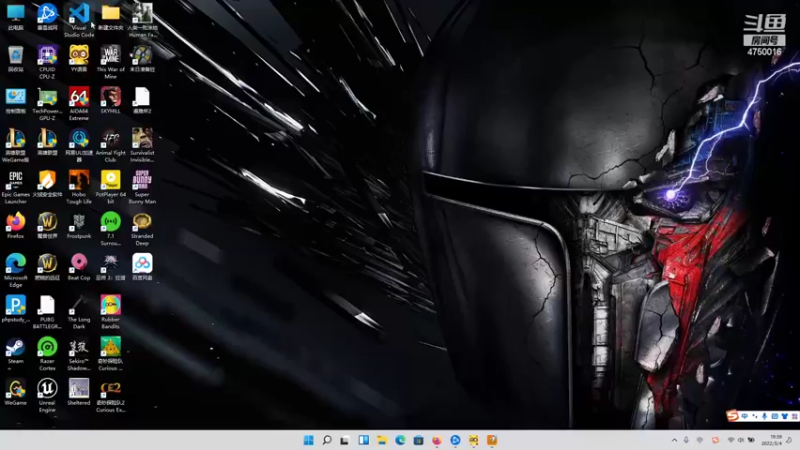Launch Epic Games Launcher
Viewport: 800px width, 450px height.
(15, 187)
